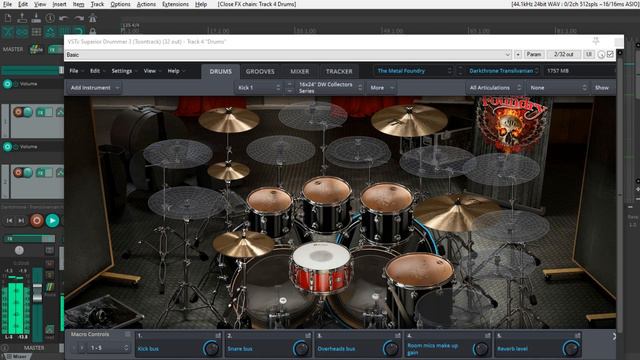Click the Undo arrow icon
Image resolution: width=640 pixels, height=360 pixels.
64,18
